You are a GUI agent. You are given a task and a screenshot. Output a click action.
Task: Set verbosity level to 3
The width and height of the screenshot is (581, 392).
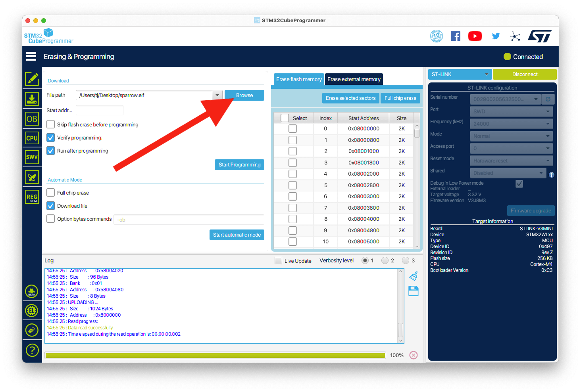tap(405, 260)
